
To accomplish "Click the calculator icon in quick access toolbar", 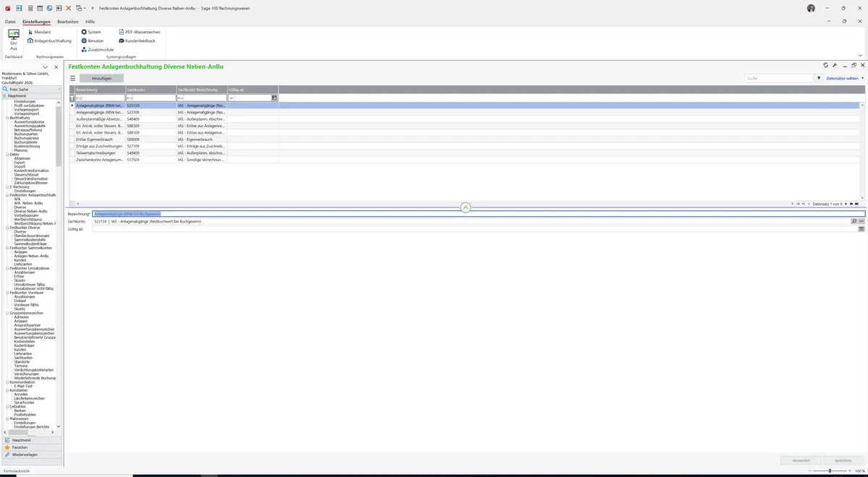I will [29, 8].
